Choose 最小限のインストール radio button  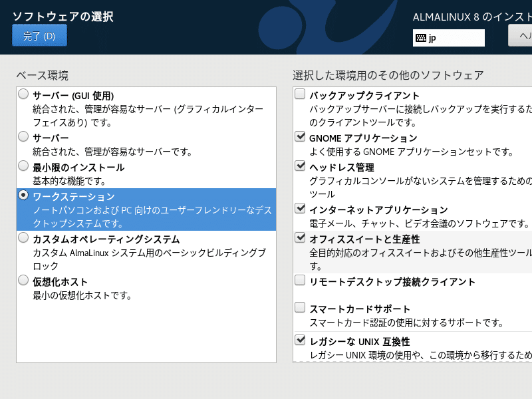(x=23, y=166)
